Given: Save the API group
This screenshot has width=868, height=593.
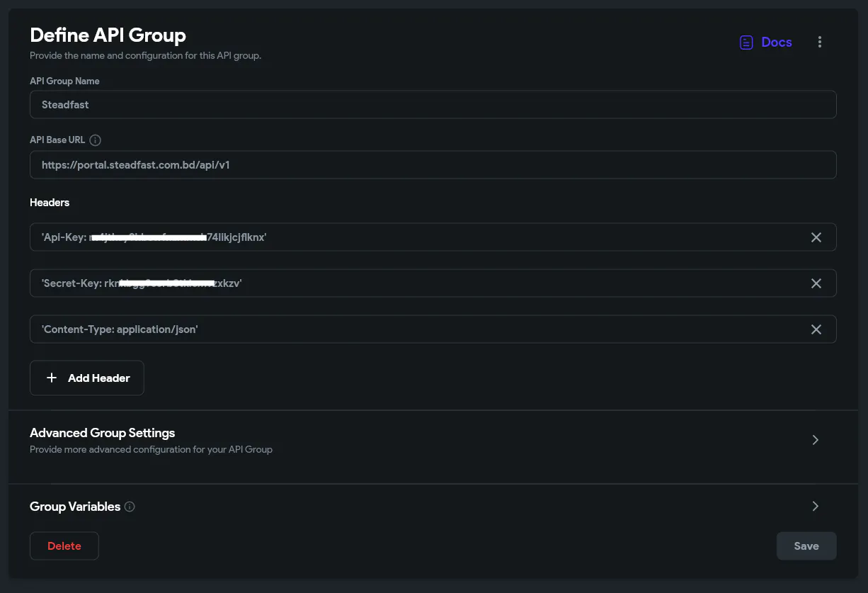Looking at the screenshot, I should click(806, 546).
